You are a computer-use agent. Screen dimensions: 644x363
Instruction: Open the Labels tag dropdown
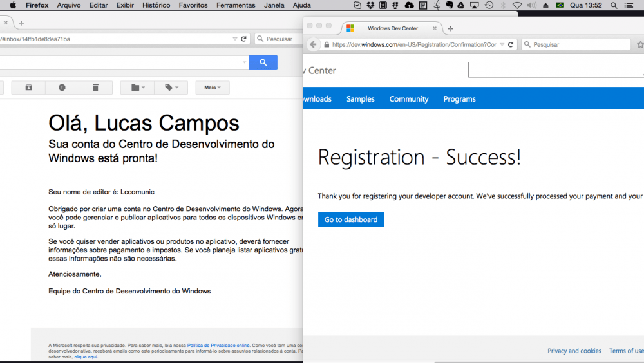click(x=171, y=88)
